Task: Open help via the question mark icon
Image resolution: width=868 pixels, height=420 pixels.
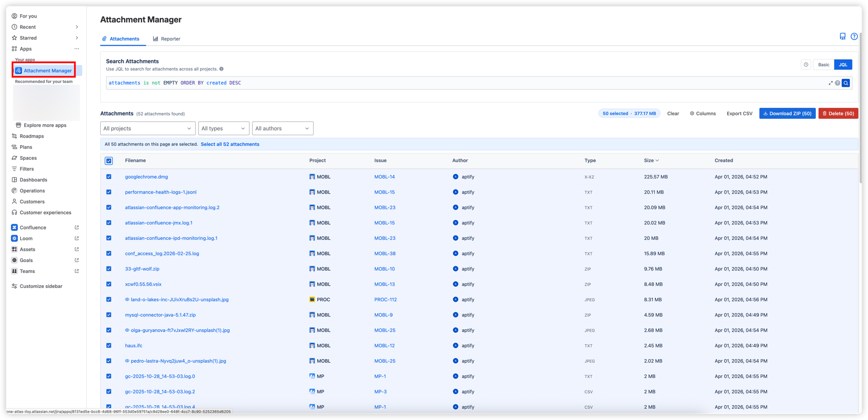Action: point(854,36)
